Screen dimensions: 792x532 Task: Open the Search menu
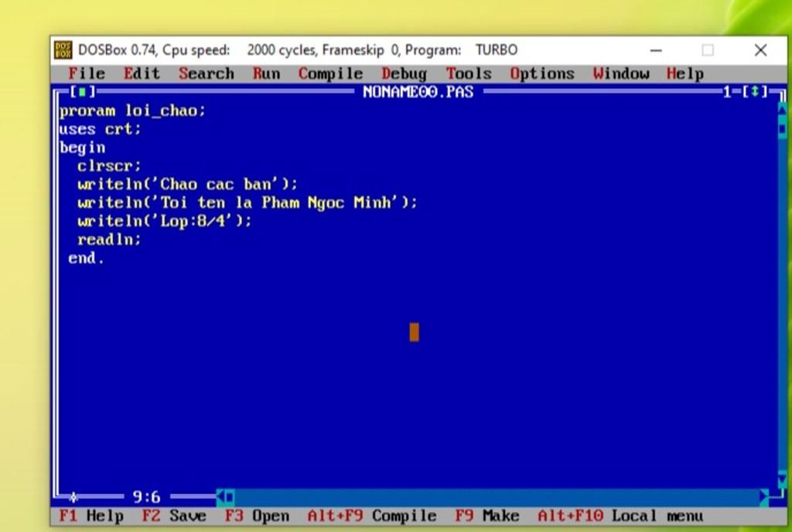[207, 73]
